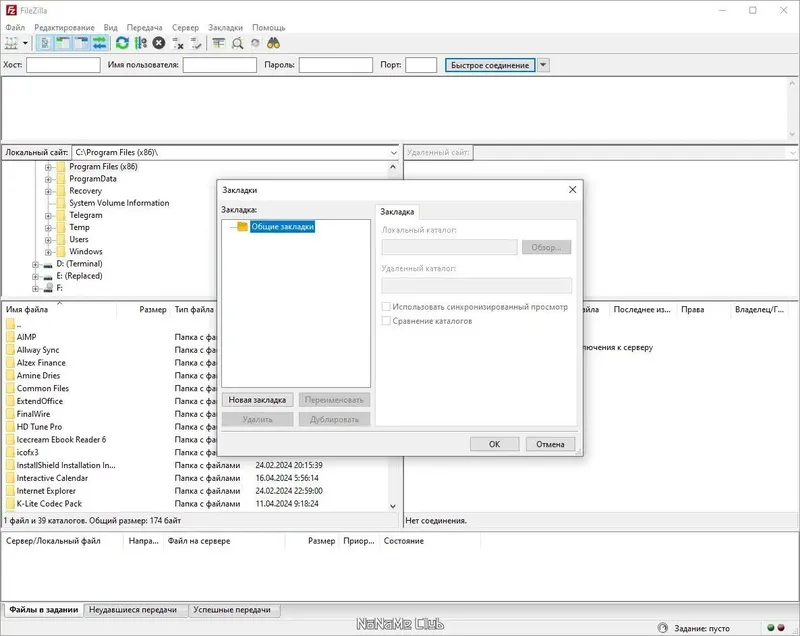This screenshot has width=800, height=636.
Task: Switch to the Успешные передачи tab
Action: (232, 609)
